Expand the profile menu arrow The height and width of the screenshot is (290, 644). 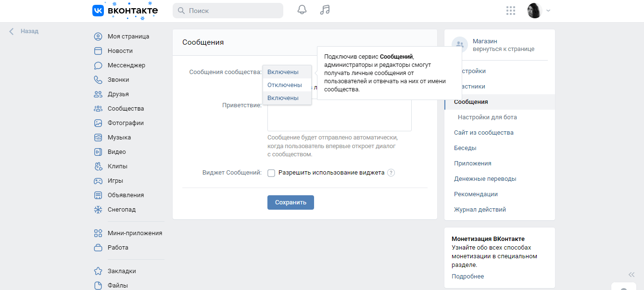tap(548, 11)
